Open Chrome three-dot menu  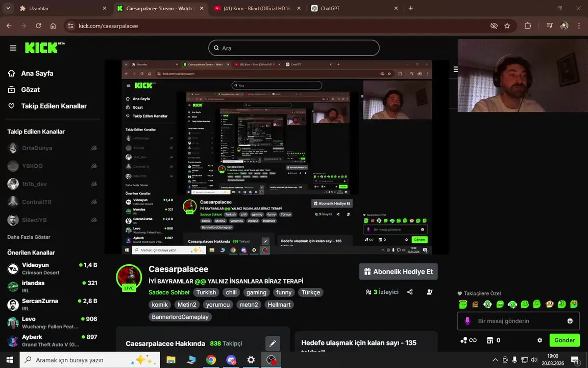click(x=579, y=26)
